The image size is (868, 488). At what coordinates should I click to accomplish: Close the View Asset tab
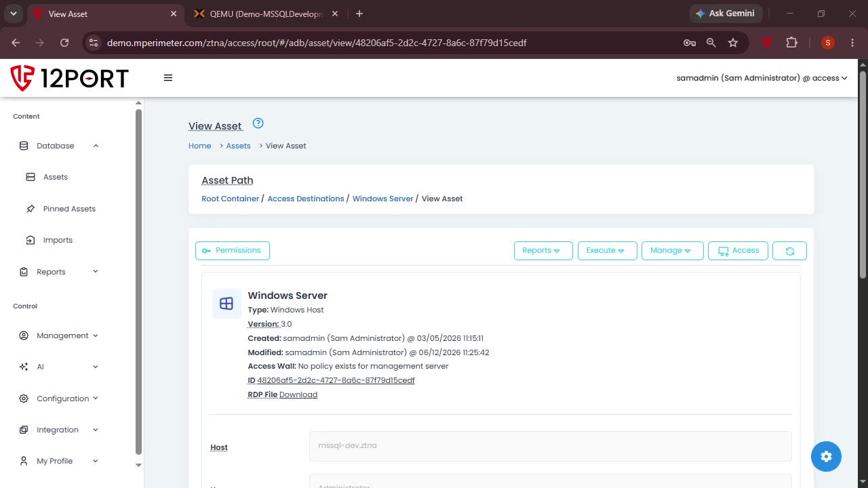tap(174, 14)
